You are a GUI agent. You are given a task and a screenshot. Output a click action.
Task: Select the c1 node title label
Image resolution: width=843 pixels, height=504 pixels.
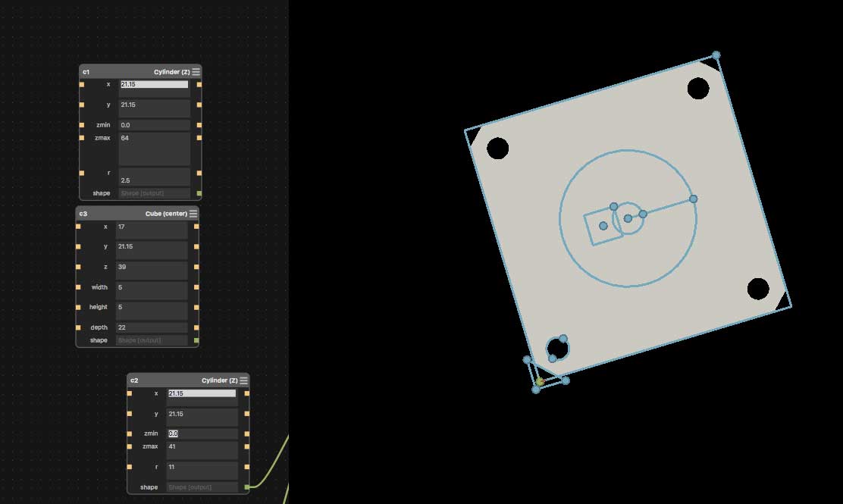pos(86,72)
